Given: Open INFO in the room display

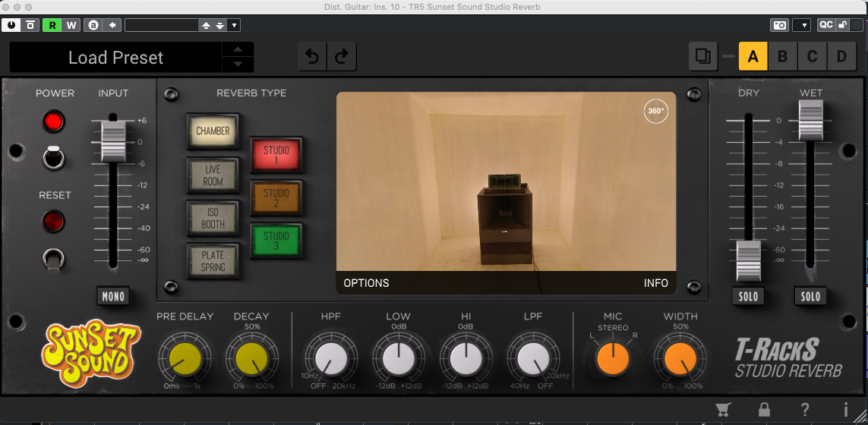Looking at the screenshot, I should pos(655,283).
